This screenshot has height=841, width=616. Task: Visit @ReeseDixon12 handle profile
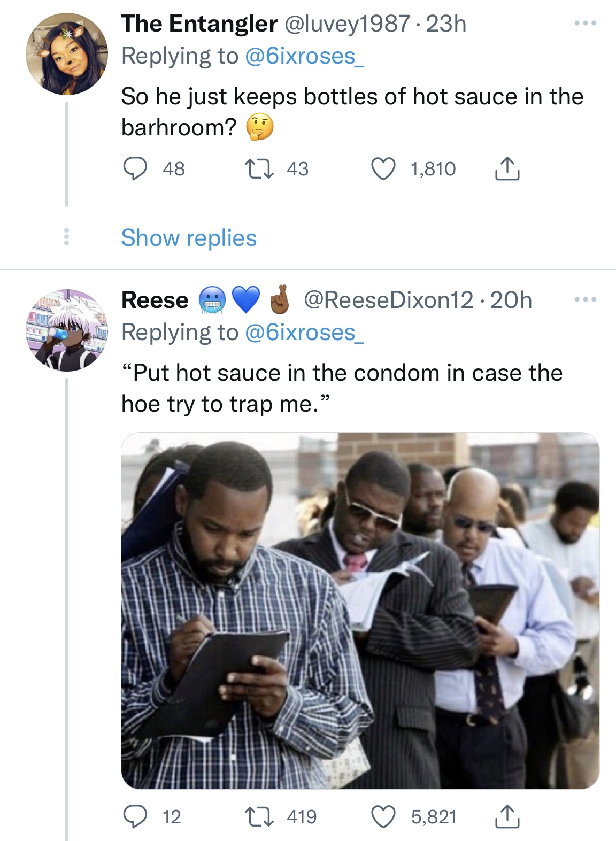pyautogui.click(x=389, y=300)
